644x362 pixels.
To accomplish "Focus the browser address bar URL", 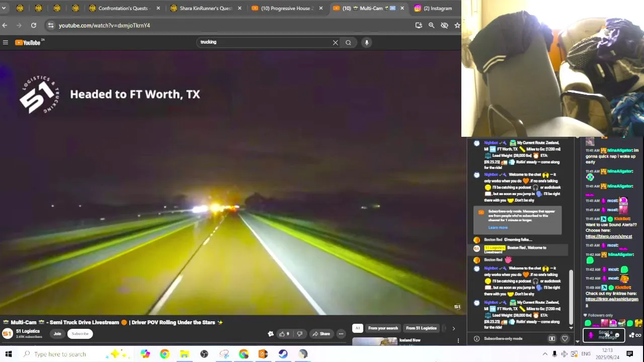I will [104, 25].
